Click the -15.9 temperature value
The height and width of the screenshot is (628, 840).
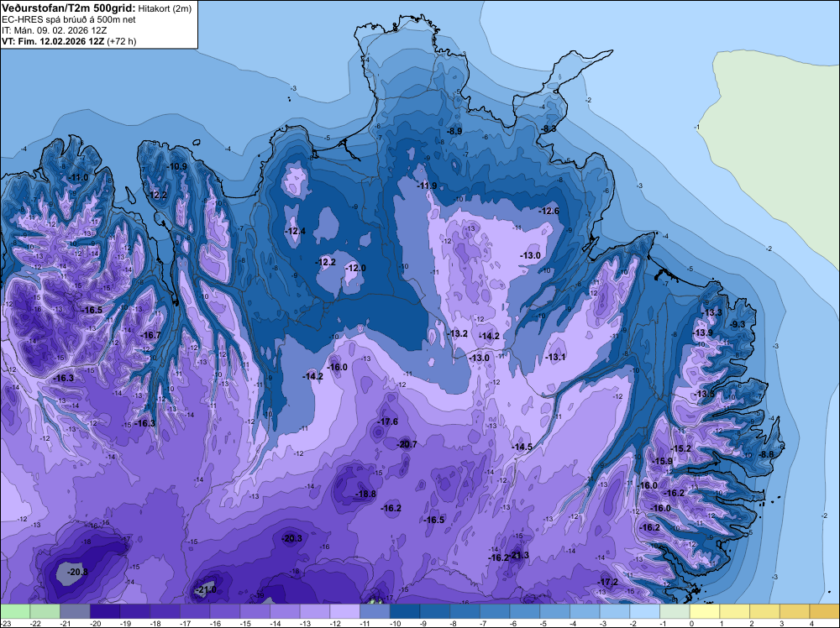tap(663, 460)
